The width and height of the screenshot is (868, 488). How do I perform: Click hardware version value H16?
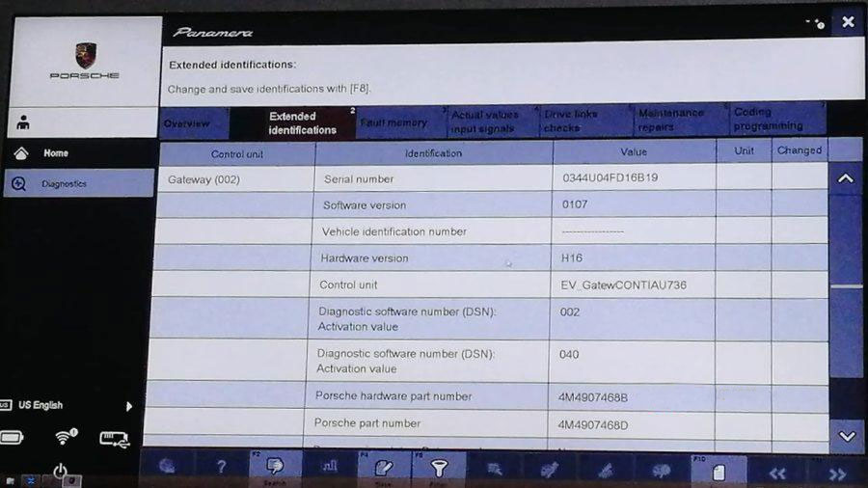coord(571,258)
